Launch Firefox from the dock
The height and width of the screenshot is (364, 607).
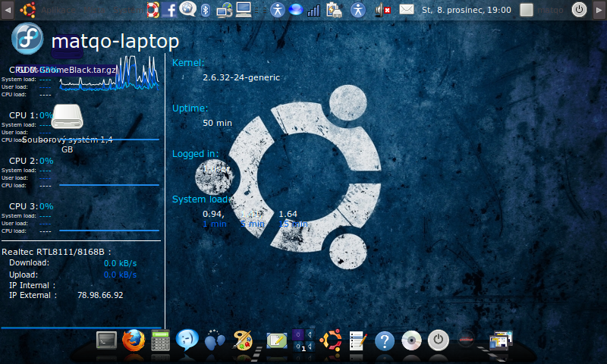pyautogui.click(x=133, y=339)
